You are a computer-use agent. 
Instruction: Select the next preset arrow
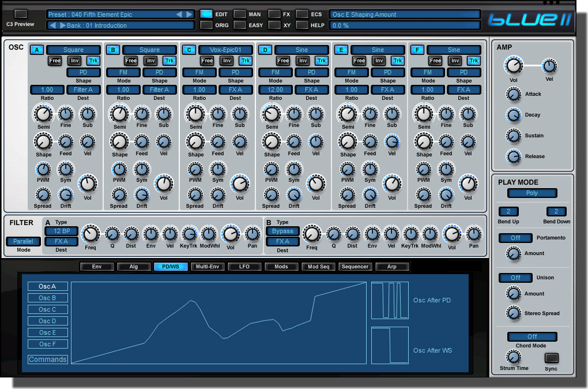pyautogui.click(x=190, y=14)
